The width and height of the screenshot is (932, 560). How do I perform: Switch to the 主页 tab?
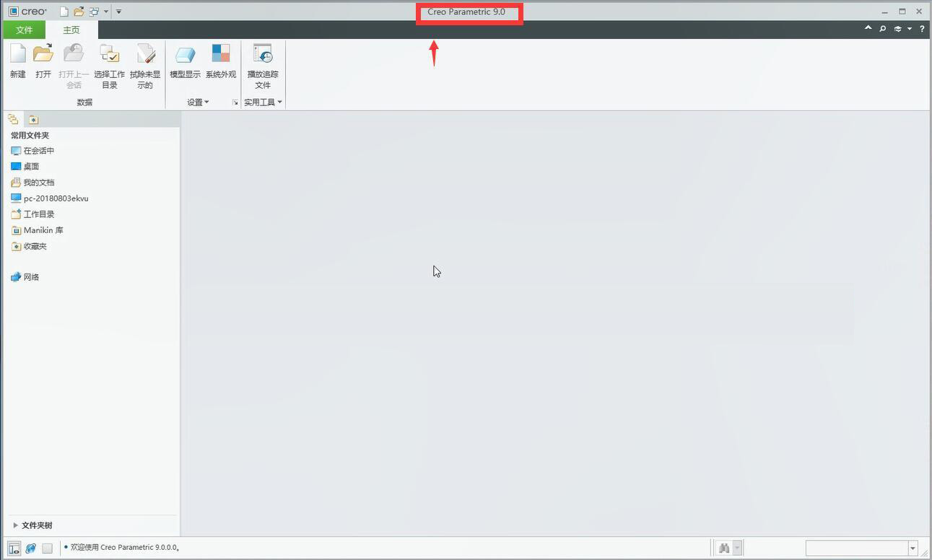coord(71,30)
